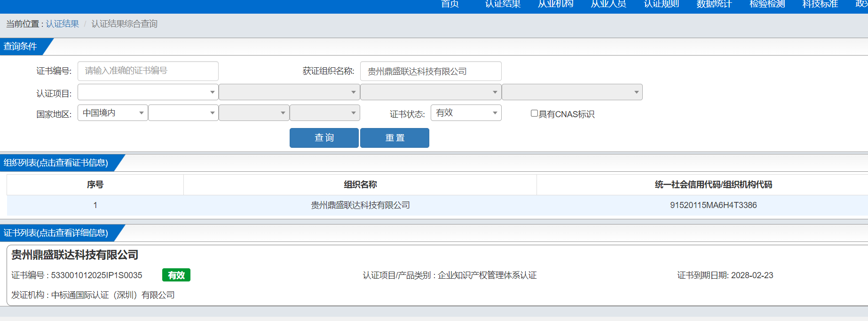The image size is (868, 321).
Task: Go to 认证结果 in top navigation bar
Action: click(503, 4)
